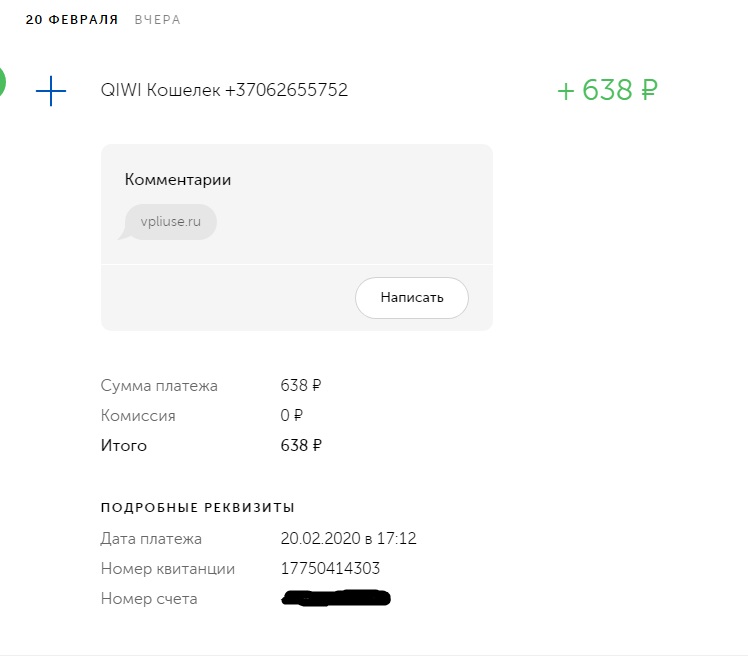Click the Комментарии heading
The height and width of the screenshot is (659, 748).
click(x=178, y=180)
